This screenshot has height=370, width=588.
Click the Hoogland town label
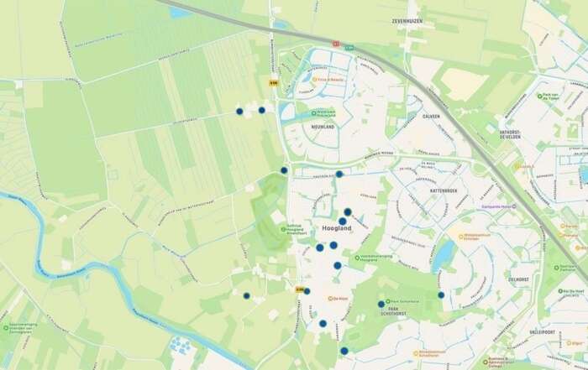click(337, 228)
